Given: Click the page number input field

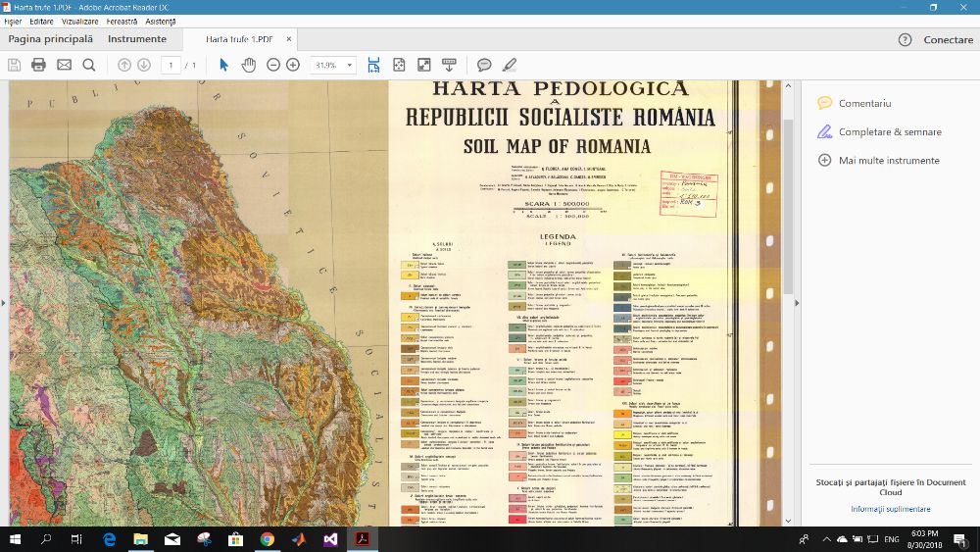Looking at the screenshot, I should click(171, 65).
